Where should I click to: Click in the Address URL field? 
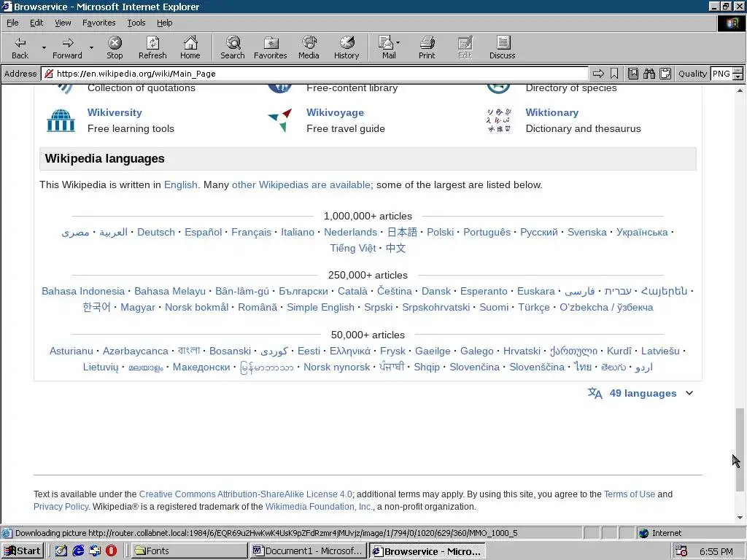[314, 74]
